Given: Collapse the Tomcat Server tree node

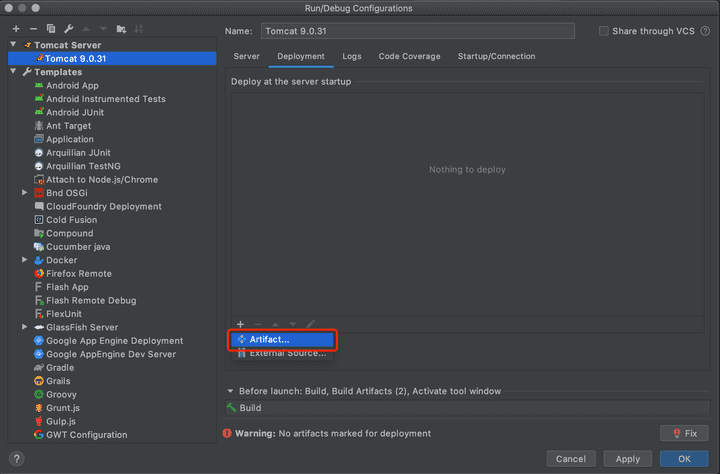Looking at the screenshot, I should point(14,45).
